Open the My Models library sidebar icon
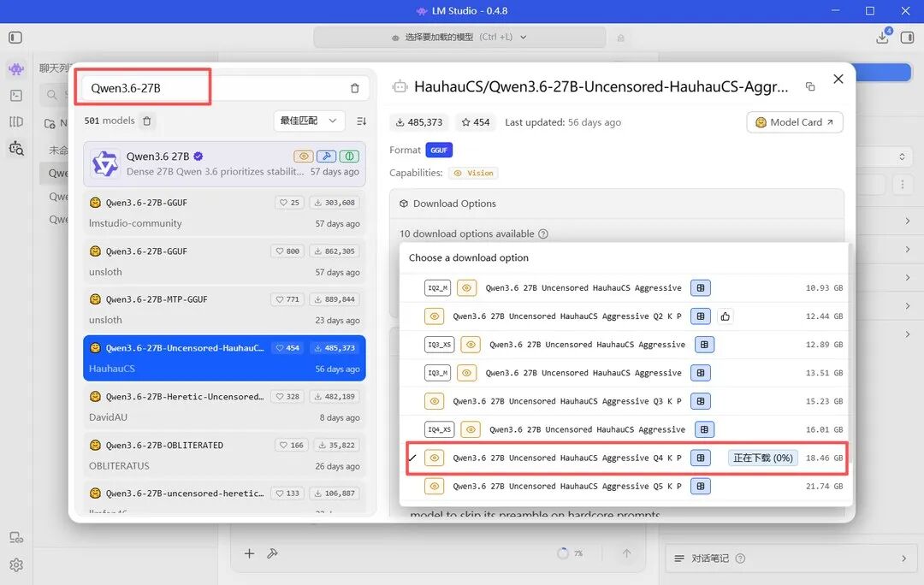The image size is (924, 585). 16,121
